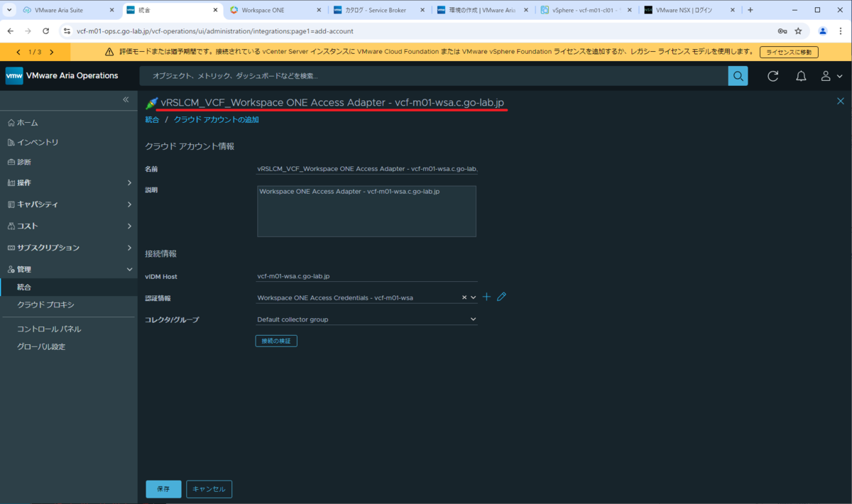Viewport: 852px width, 504px height.
Task: Open the tab search dropdown
Action: [x=9, y=10]
